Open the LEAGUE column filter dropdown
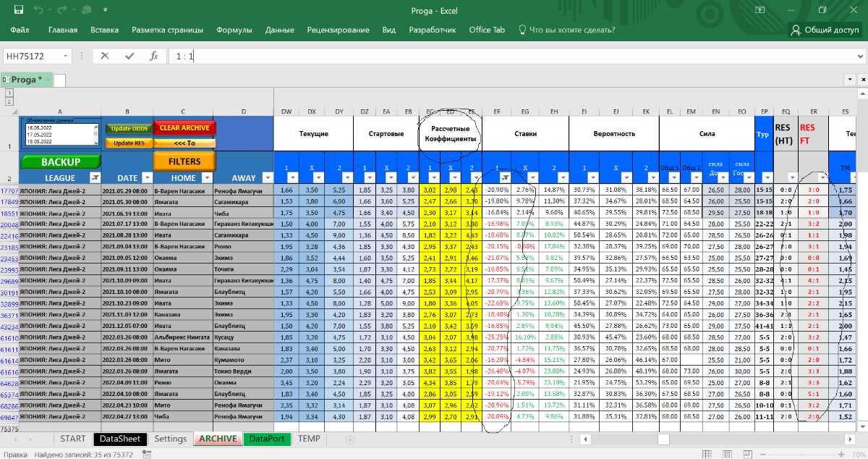The image size is (868, 459). click(94, 177)
